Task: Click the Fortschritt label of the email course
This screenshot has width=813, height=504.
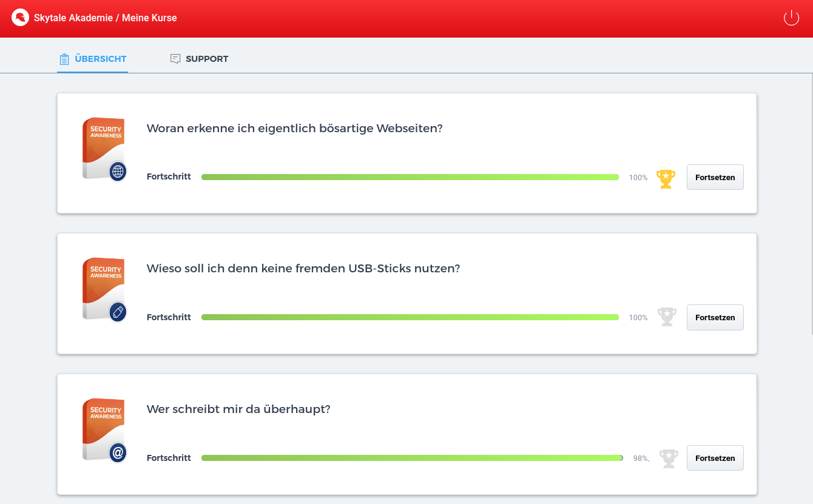Action: click(169, 458)
